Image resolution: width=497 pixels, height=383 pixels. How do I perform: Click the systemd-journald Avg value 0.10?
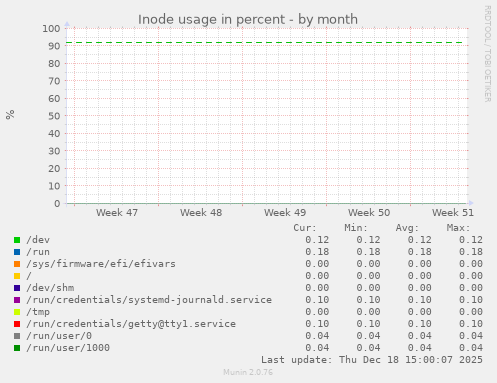(x=420, y=300)
